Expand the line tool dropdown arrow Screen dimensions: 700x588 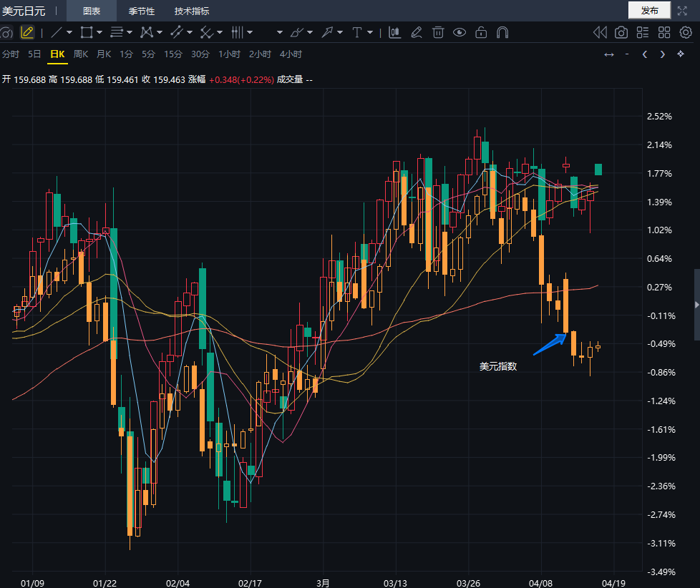click(x=69, y=32)
